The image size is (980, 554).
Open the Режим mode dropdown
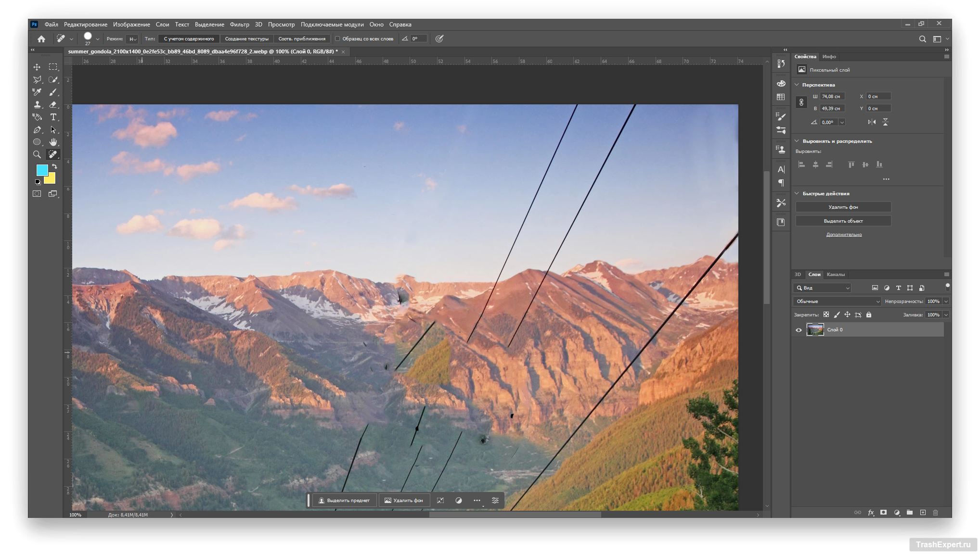pos(132,39)
